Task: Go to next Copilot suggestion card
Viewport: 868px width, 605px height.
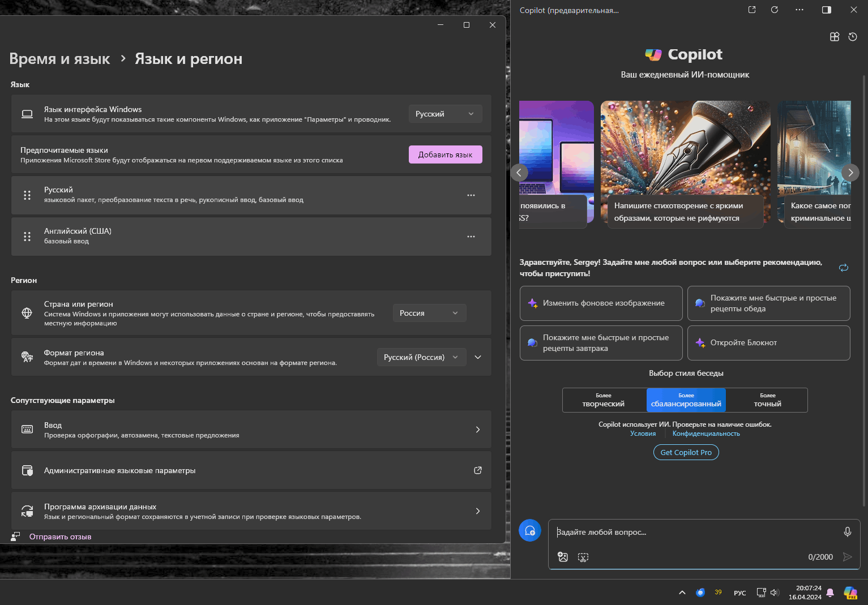Action: (x=850, y=173)
